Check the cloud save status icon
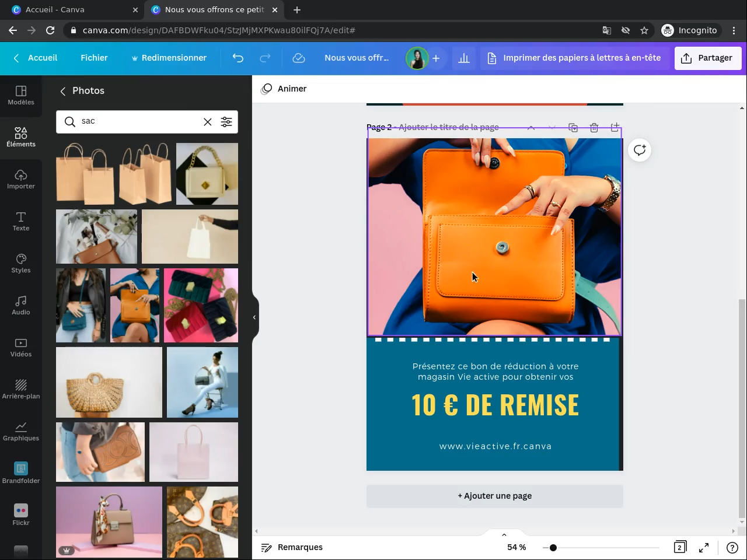 point(299,58)
